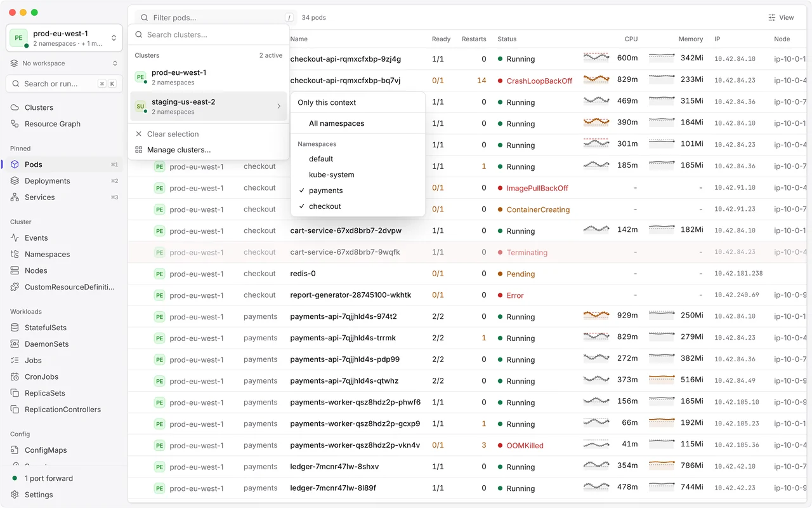The width and height of the screenshot is (812, 508).
Task: Click the Terminating status
Action: [527, 253]
